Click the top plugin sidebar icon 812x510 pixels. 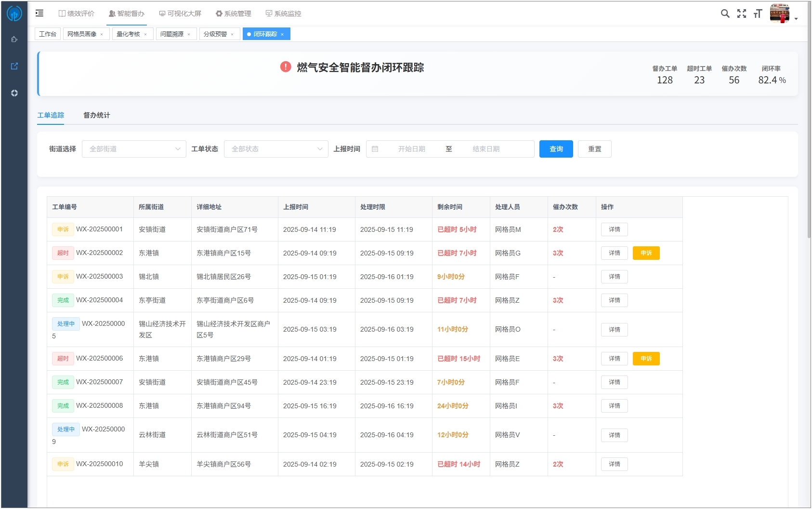14,39
